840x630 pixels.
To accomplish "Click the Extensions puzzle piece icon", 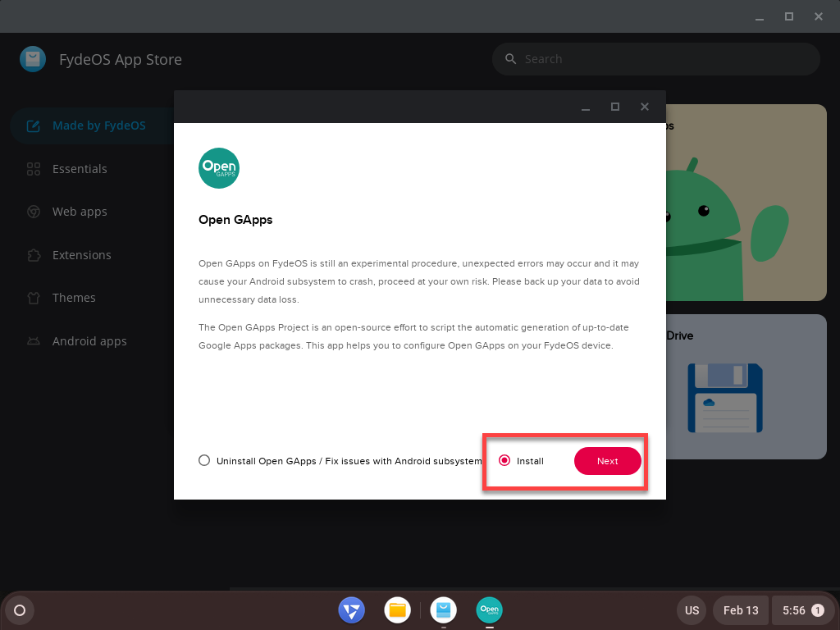I will 34,255.
